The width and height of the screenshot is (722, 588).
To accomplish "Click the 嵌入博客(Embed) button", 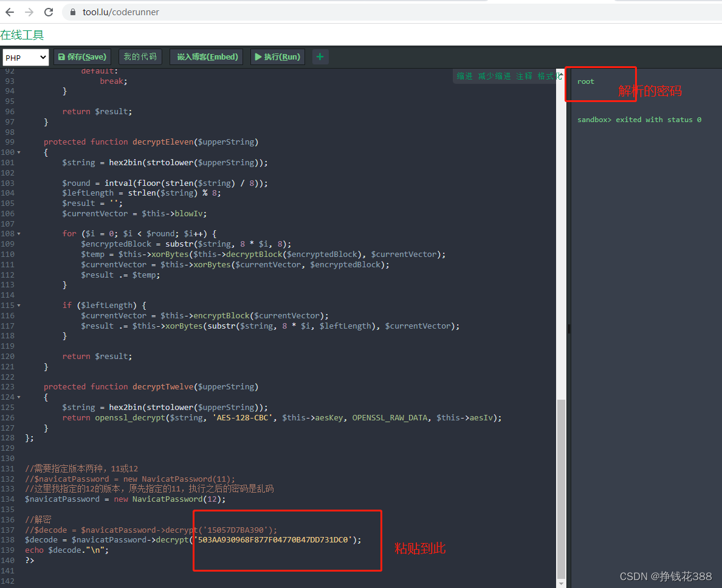I will pyautogui.click(x=207, y=56).
